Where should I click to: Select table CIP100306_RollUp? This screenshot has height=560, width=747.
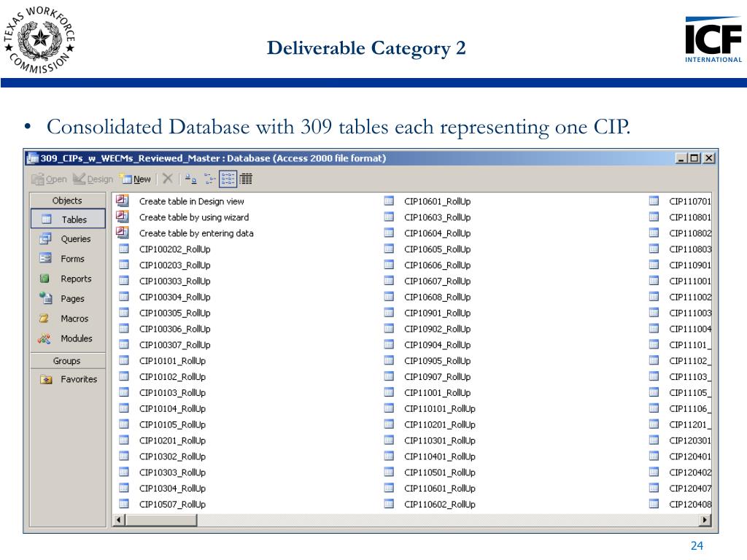click(x=175, y=329)
